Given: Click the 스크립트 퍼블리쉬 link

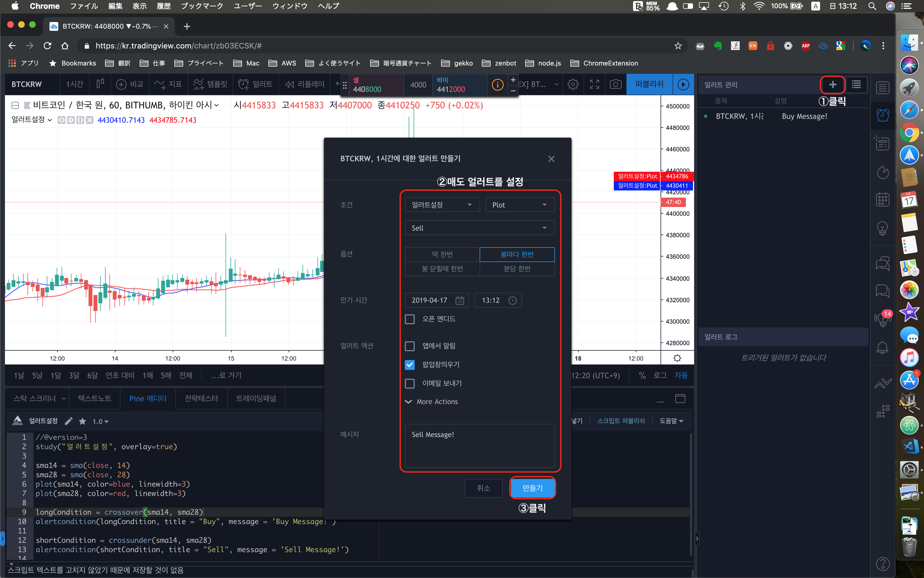Looking at the screenshot, I should [621, 421].
